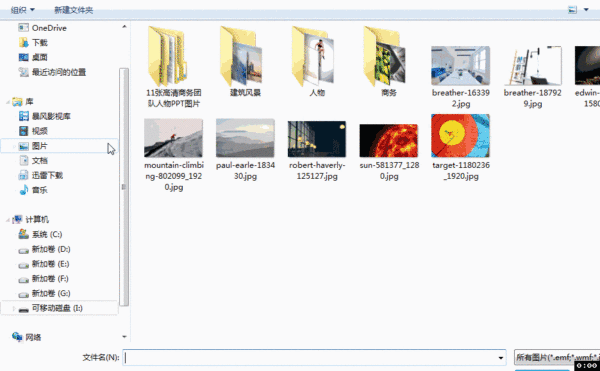Select the target-1180236_1920.jpg thumbnail
The width and height of the screenshot is (600, 371).
tap(460, 136)
